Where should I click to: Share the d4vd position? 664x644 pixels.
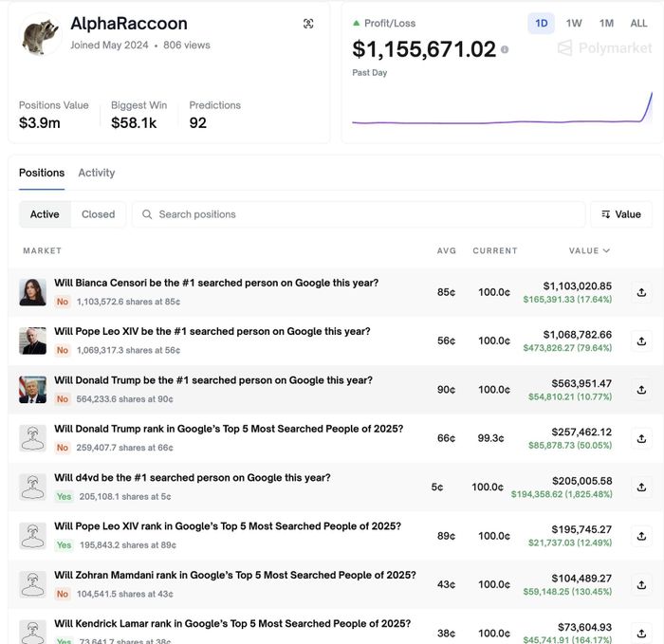point(641,487)
